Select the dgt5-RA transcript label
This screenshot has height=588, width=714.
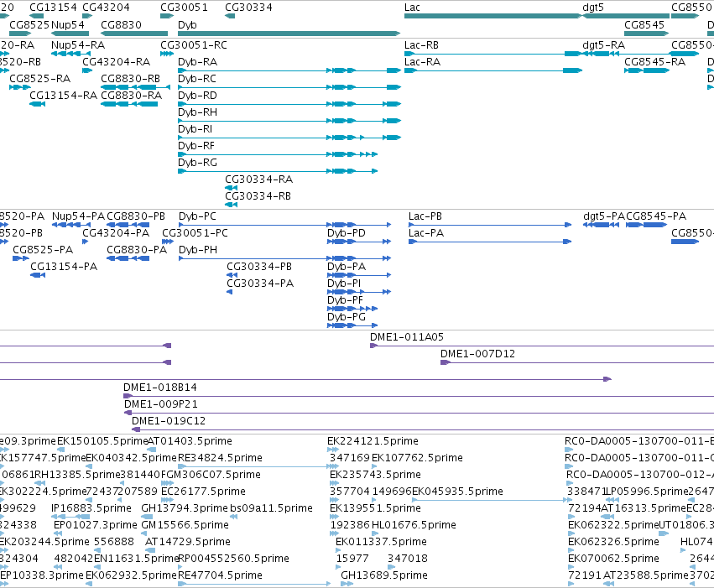point(604,45)
